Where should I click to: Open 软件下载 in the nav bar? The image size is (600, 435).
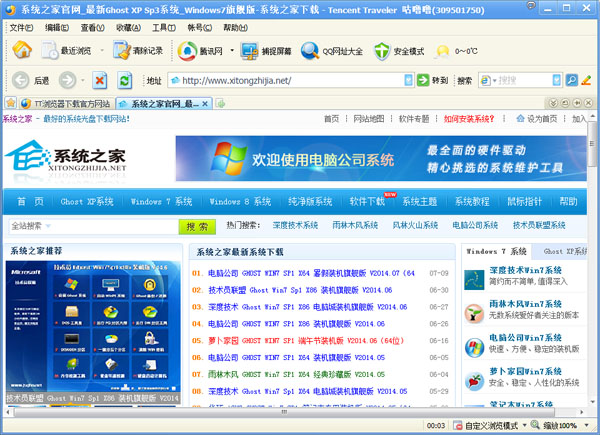(x=367, y=202)
